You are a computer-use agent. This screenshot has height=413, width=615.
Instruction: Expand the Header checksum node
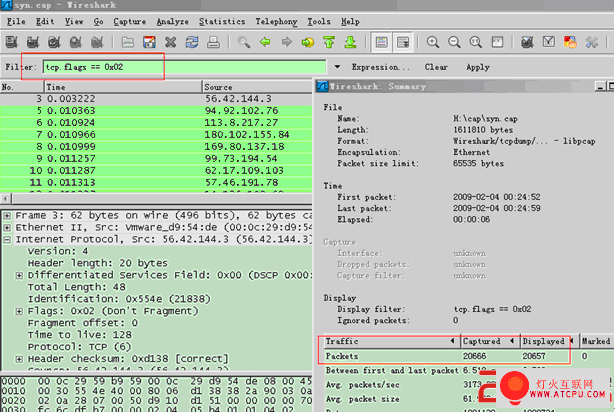(19, 359)
